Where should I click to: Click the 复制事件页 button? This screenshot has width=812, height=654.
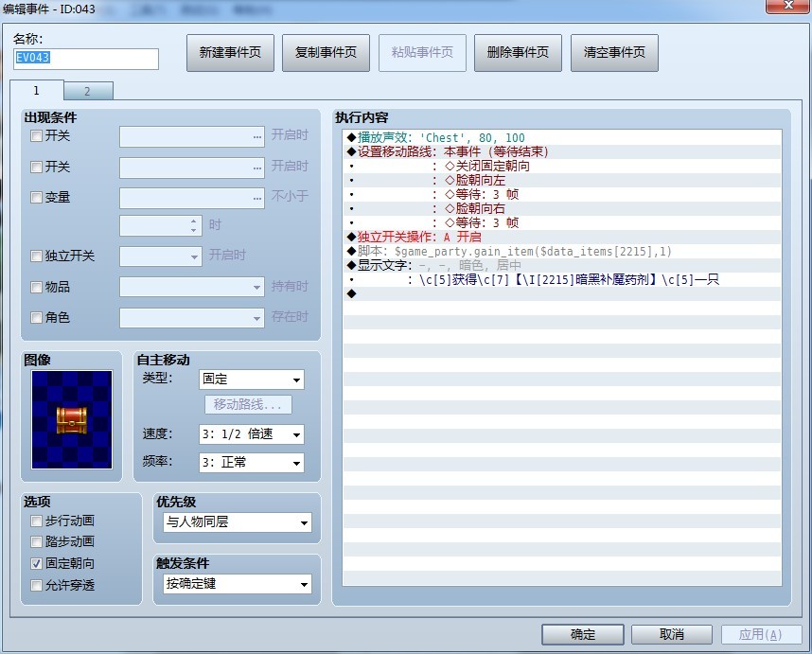[326, 52]
